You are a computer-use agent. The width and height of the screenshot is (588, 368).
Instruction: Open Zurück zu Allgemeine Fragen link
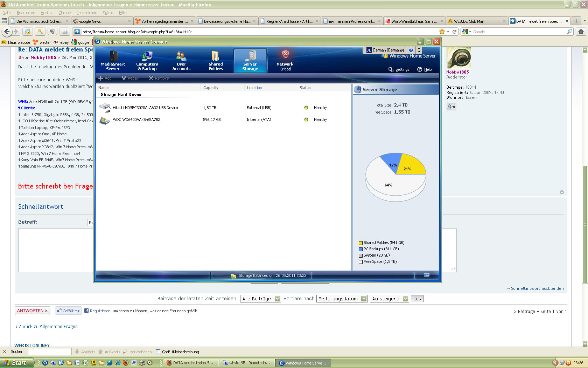point(48,327)
